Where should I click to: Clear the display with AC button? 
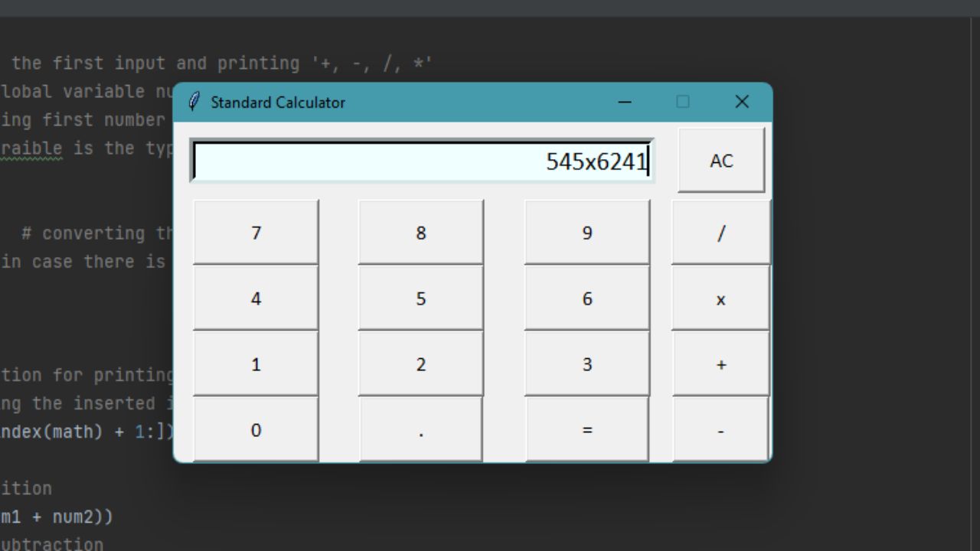click(x=721, y=161)
